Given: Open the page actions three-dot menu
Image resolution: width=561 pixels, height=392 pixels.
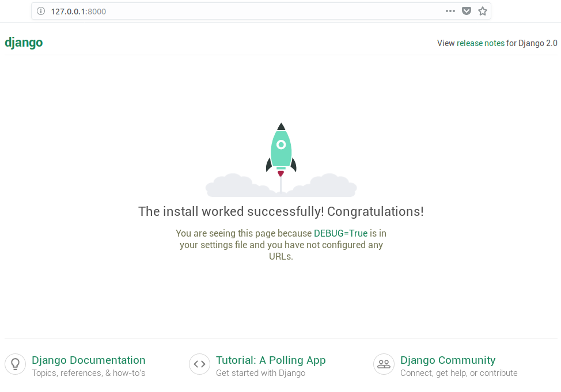Looking at the screenshot, I should point(450,11).
